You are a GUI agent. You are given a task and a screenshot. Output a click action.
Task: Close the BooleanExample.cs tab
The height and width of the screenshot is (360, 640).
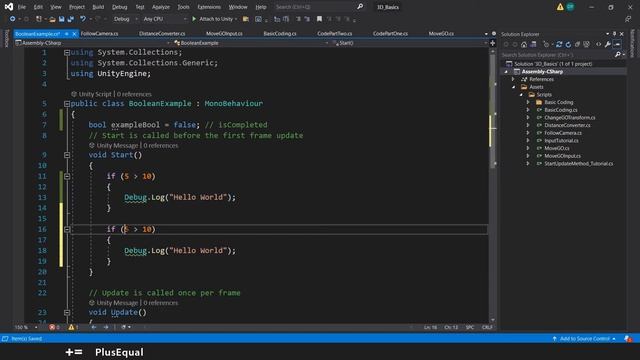tap(74, 34)
